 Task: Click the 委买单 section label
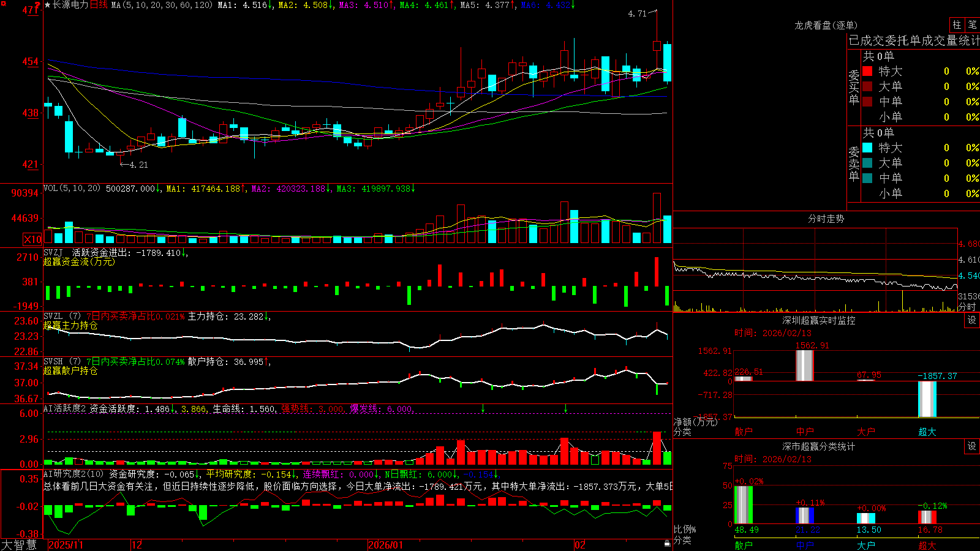tap(854, 88)
